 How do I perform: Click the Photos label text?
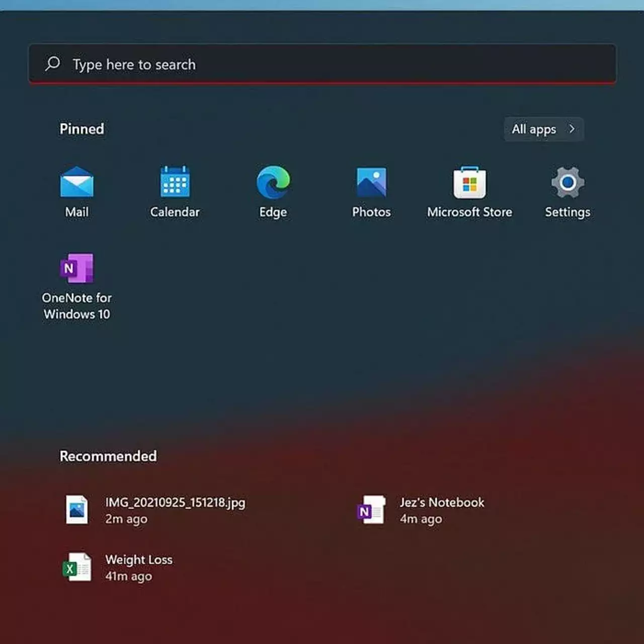tap(371, 212)
